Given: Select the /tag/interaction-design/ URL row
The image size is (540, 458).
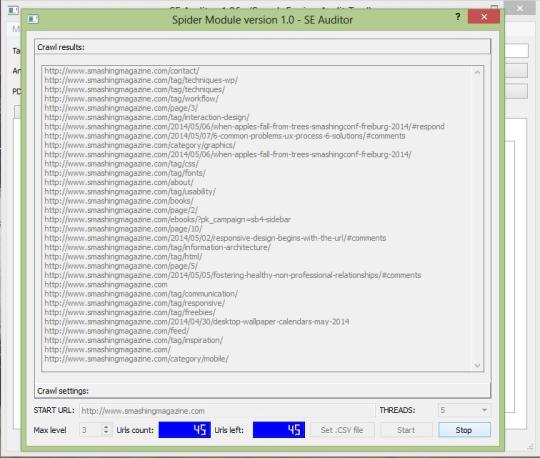Looking at the screenshot, I should [x=147, y=117].
